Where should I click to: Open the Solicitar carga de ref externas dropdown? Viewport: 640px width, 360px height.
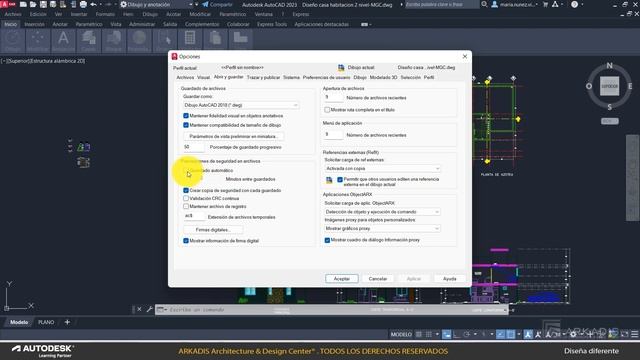tap(382, 169)
